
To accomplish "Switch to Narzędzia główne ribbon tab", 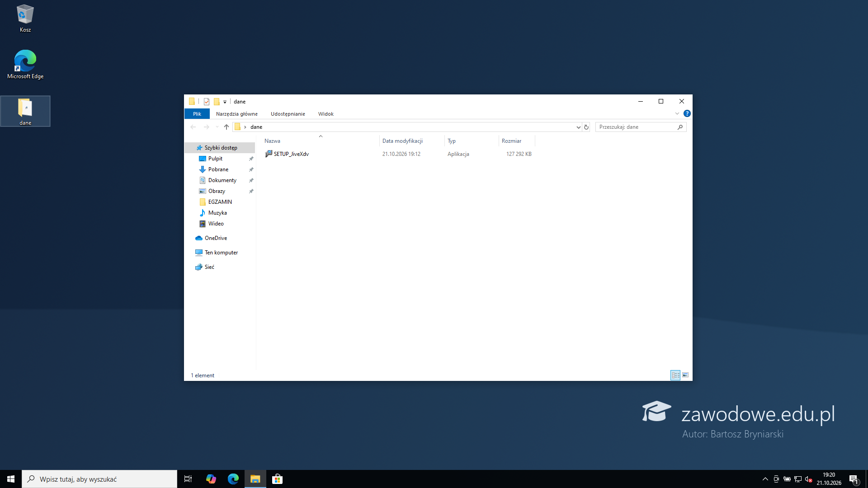I will pyautogui.click(x=237, y=114).
